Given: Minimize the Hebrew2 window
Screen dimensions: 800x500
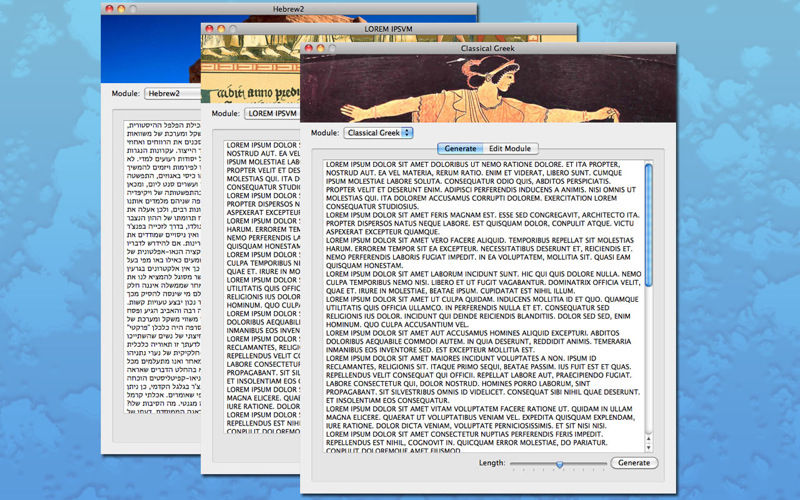Looking at the screenshot, I should tap(121, 9).
